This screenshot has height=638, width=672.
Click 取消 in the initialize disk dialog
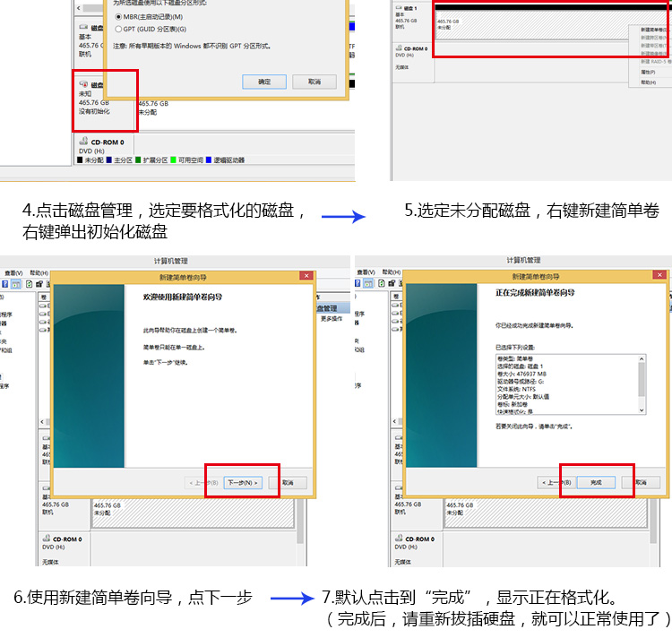point(314,82)
